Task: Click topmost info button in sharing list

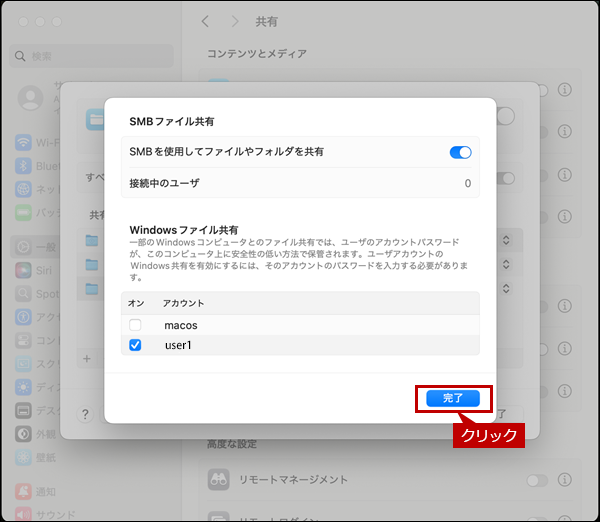Action: click(x=564, y=90)
